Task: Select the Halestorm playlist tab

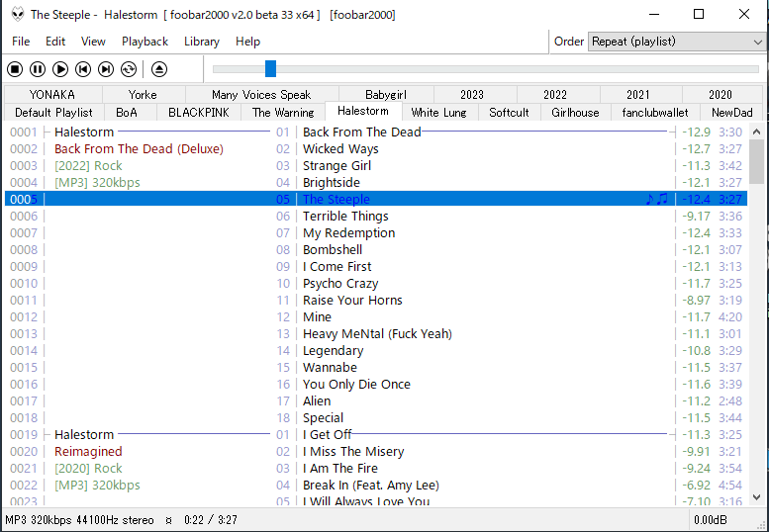Action: click(x=363, y=111)
